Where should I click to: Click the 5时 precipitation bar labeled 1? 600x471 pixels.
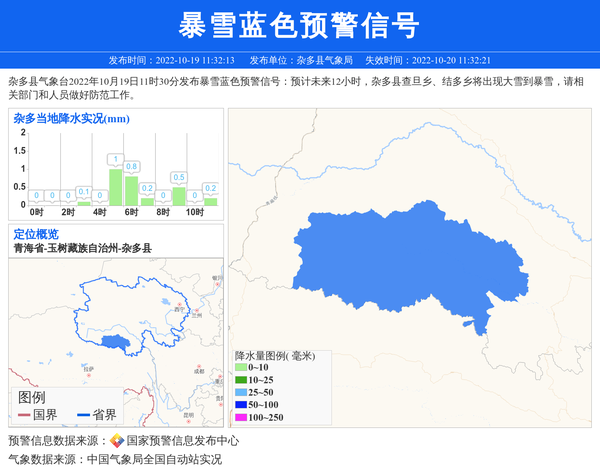click(115, 186)
